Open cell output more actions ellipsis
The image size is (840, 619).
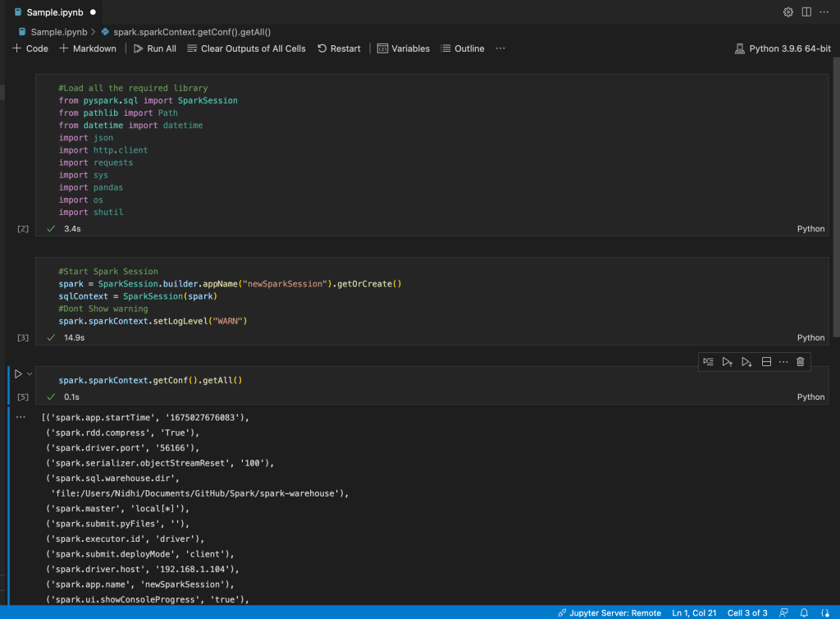click(x=21, y=417)
